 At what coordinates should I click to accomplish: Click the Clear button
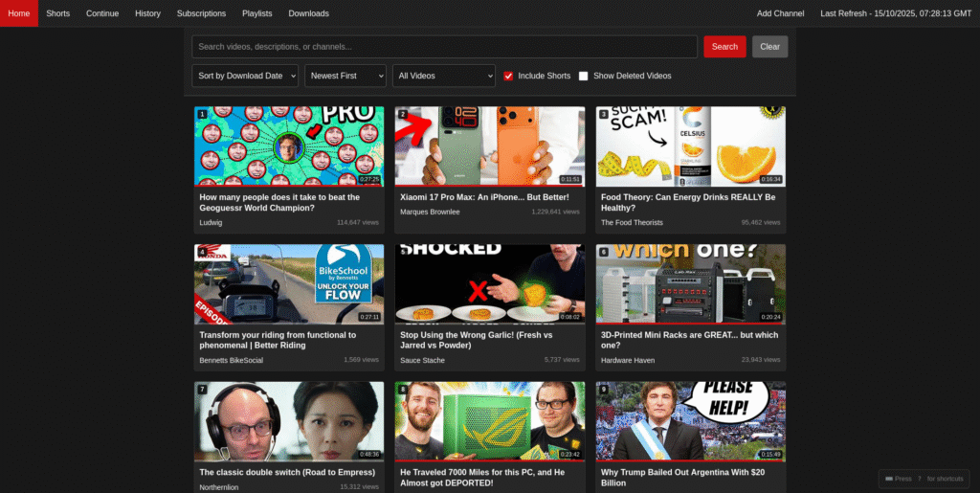[769, 46]
